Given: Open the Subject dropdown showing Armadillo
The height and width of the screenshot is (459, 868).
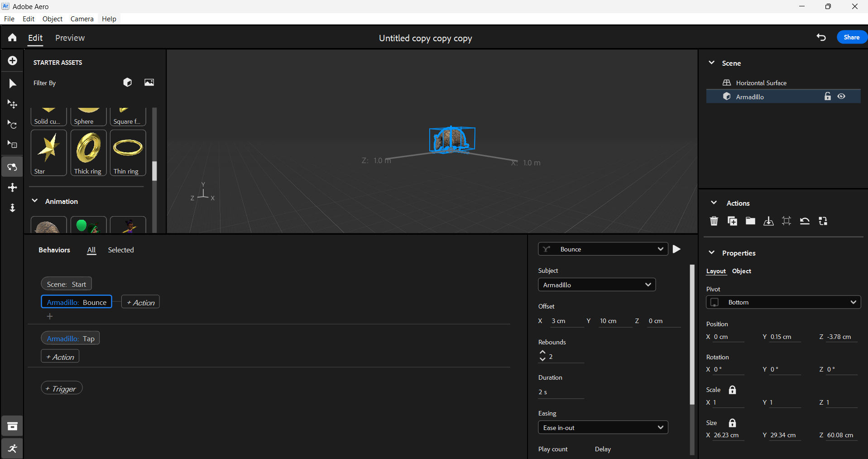Looking at the screenshot, I should [x=597, y=285].
